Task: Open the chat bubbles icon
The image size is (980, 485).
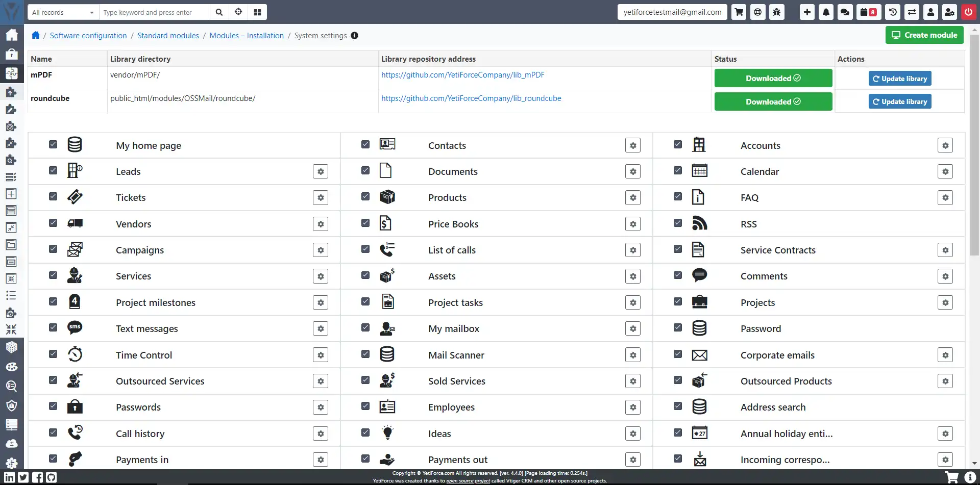Action: 845,12
